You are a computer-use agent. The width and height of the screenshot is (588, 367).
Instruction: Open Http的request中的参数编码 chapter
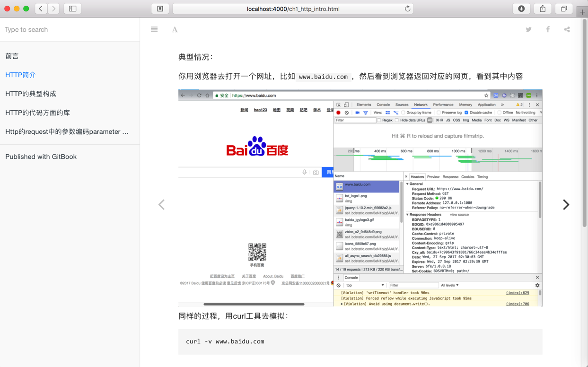70,131
